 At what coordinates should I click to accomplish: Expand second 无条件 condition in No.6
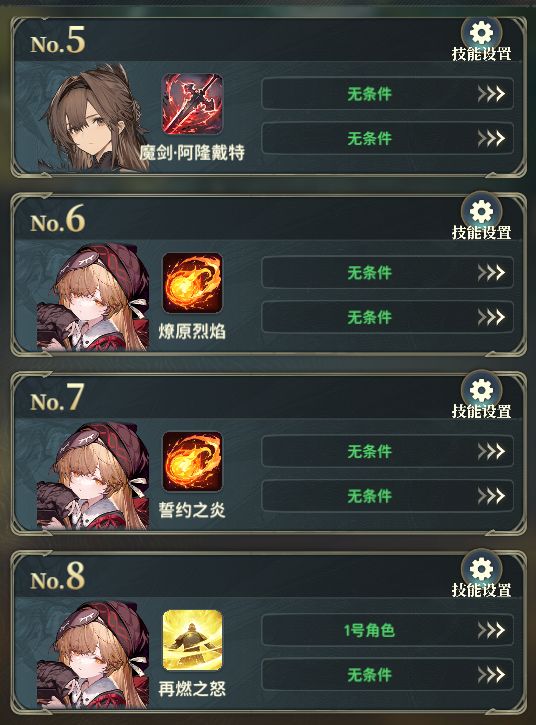[388, 317]
